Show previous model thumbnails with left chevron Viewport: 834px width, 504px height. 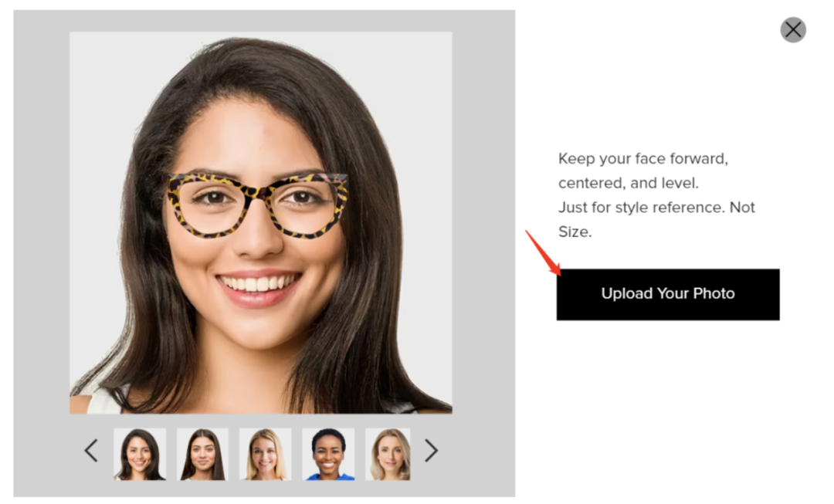(91, 451)
